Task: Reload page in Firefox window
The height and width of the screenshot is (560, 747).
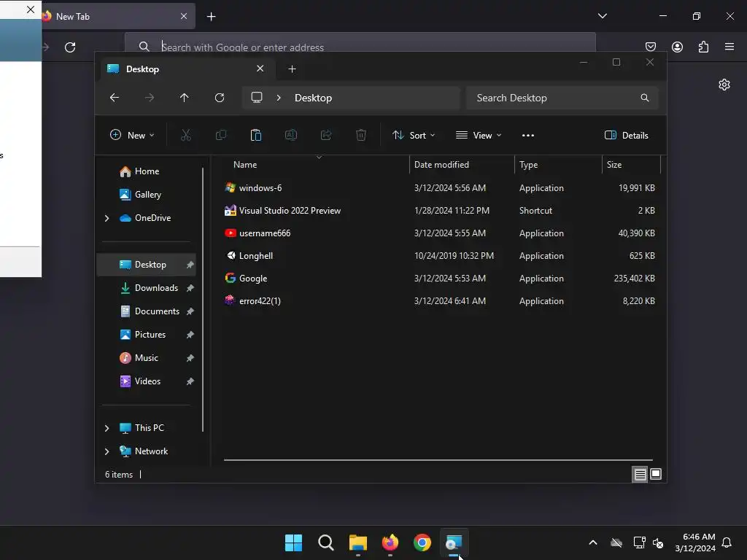Action: pos(70,47)
